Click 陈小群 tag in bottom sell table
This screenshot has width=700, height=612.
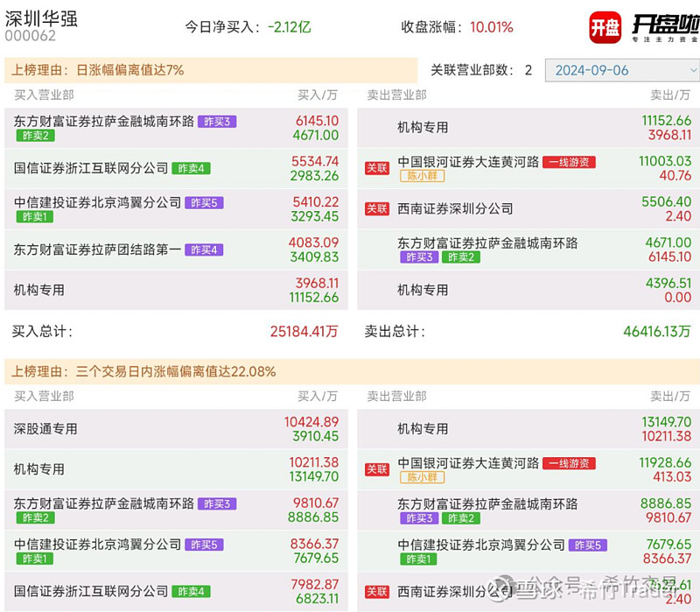pos(423,477)
